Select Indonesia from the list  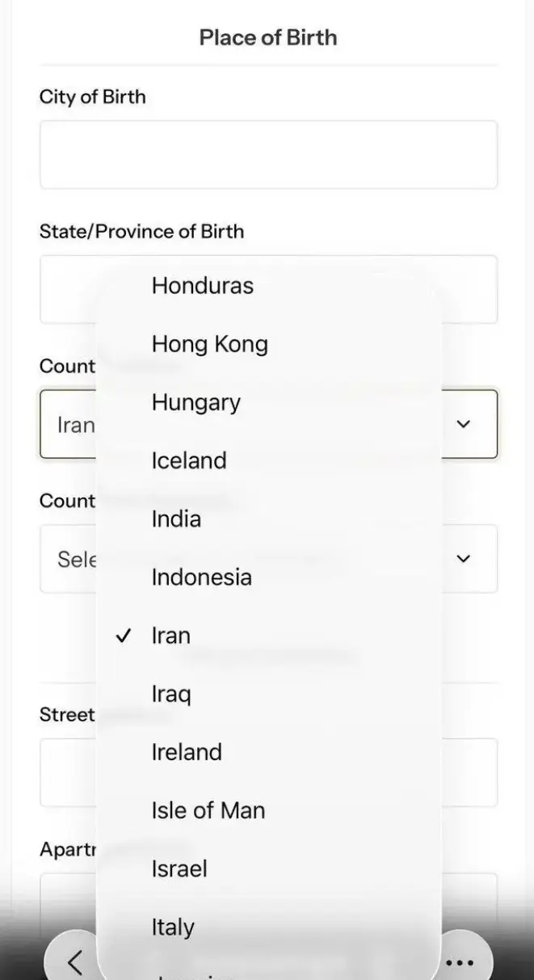200,577
